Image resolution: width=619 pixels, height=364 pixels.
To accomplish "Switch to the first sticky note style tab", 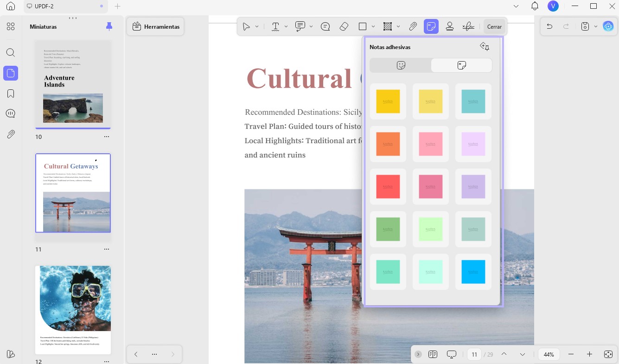I will tap(401, 65).
